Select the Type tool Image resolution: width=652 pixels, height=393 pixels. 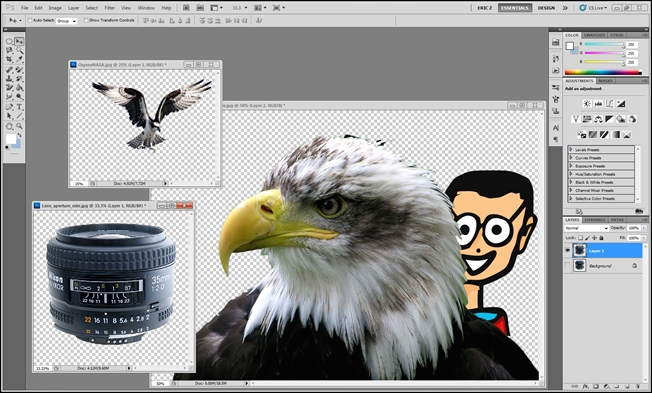[20, 107]
